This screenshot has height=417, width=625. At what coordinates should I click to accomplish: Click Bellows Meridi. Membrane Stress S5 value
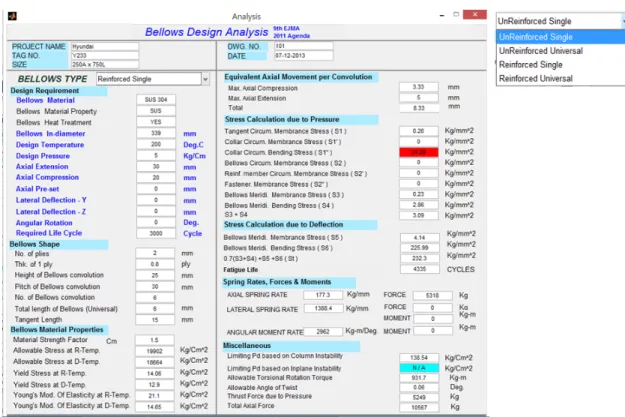click(420, 238)
